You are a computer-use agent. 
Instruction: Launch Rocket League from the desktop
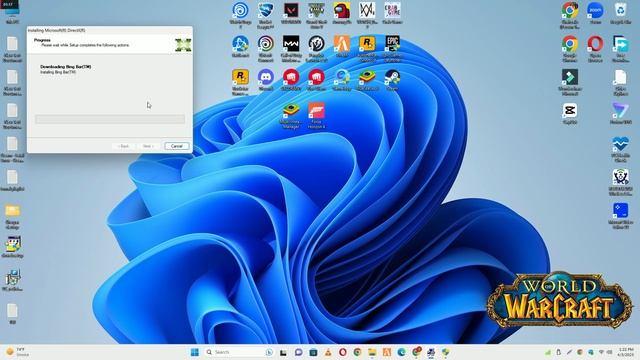(266, 13)
